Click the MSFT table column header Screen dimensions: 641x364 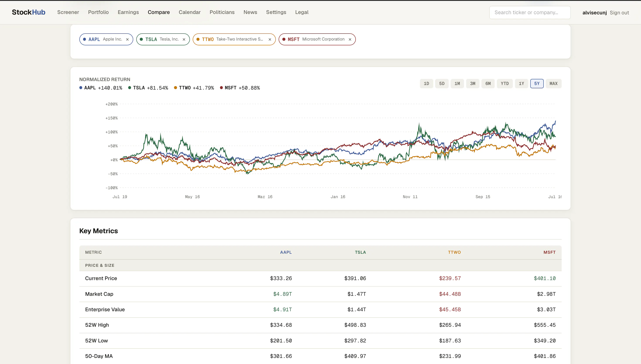(x=549, y=252)
